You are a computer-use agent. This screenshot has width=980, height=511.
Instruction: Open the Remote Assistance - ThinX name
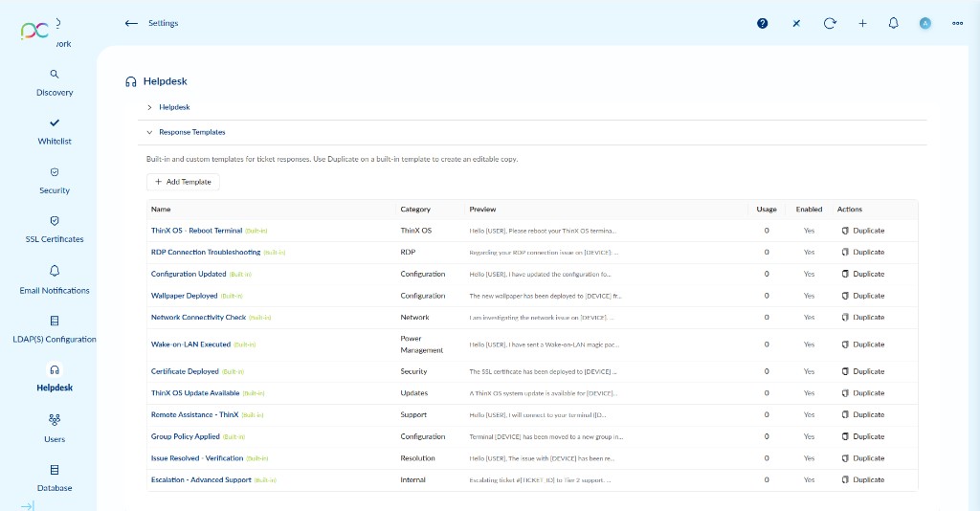tap(194, 414)
